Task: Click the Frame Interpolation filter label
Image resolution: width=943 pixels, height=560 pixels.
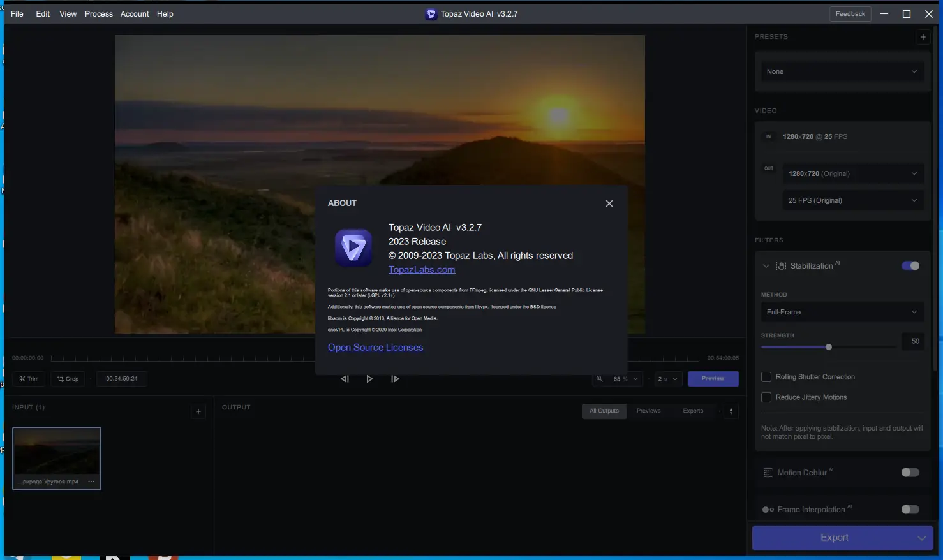Action: click(811, 510)
